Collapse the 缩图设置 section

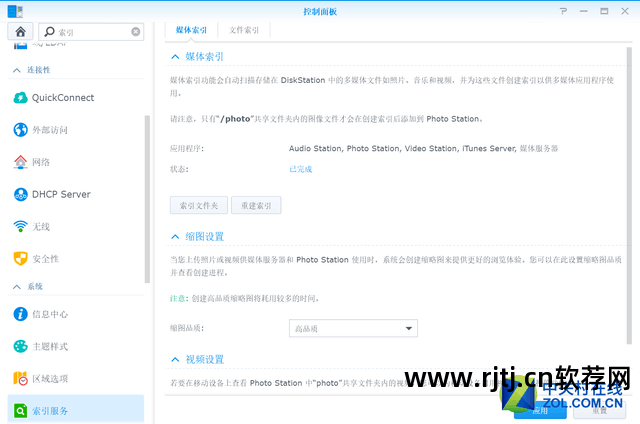pos(175,237)
